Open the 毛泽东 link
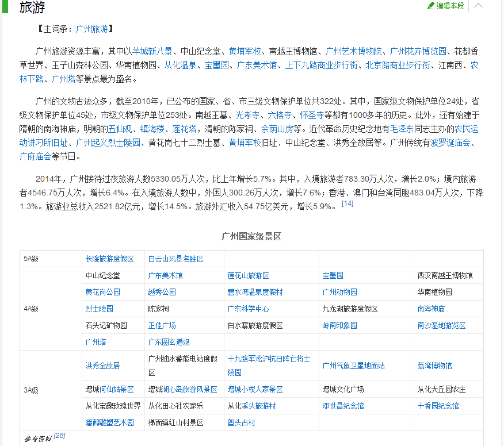The height and width of the screenshot is (446, 504). (402, 129)
